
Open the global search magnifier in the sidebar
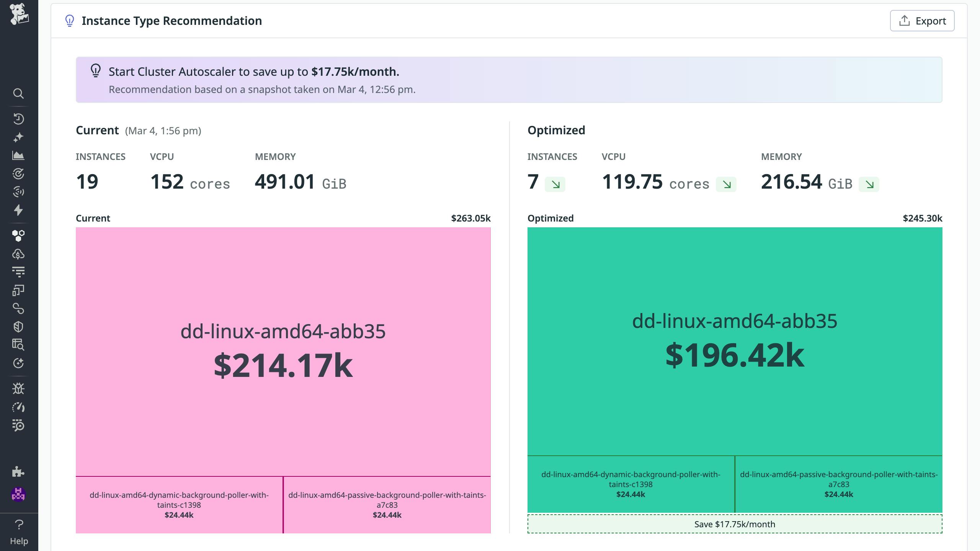coord(19,94)
